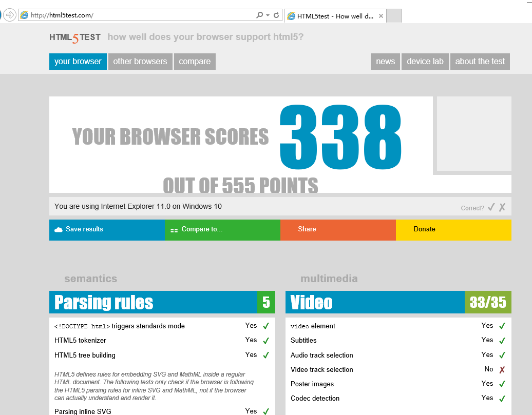Click the refresh page icon

(276, 15)
